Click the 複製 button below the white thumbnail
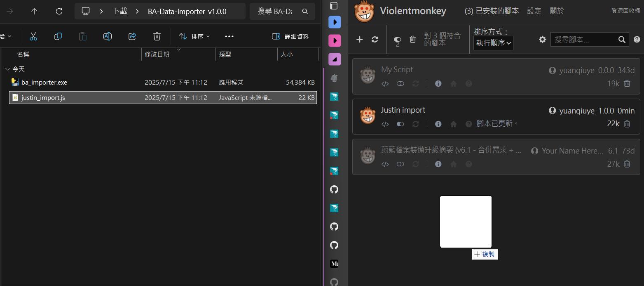644x286 pixels. coord(485,254)
